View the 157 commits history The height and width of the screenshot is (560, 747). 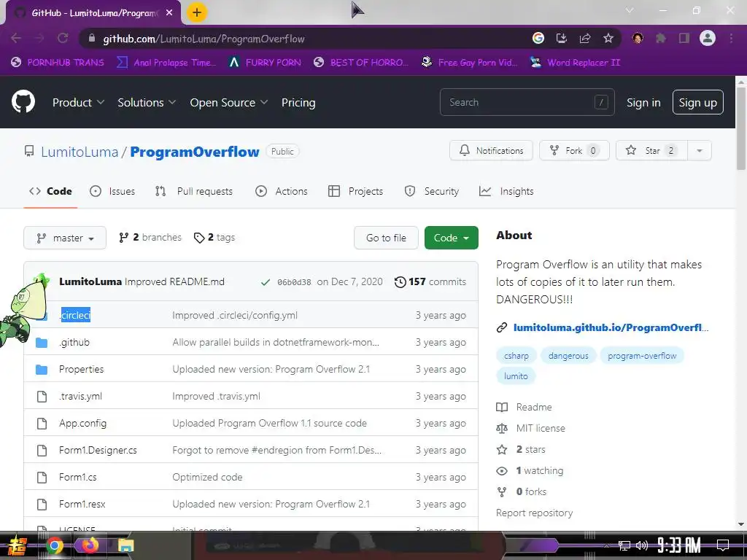click(430, 282)
